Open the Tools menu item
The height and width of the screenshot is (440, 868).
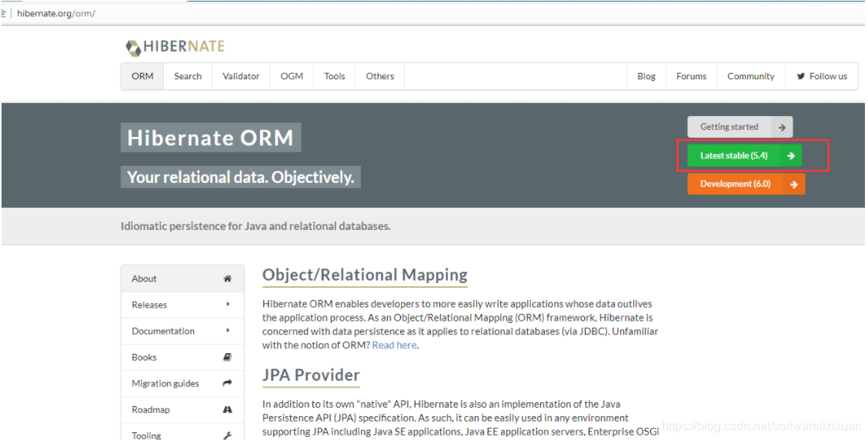coord(335,76)
